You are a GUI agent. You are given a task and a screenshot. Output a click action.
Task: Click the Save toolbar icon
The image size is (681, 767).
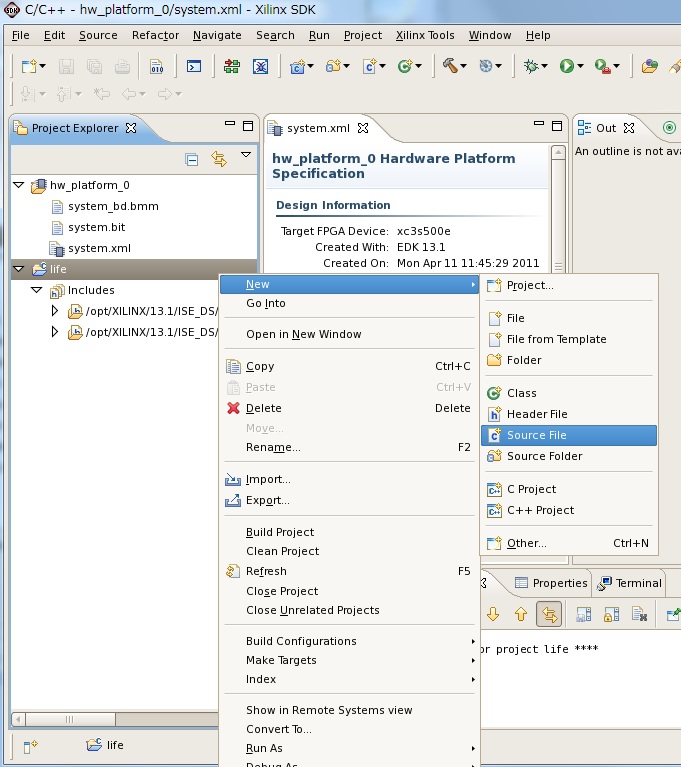(66, 66)
